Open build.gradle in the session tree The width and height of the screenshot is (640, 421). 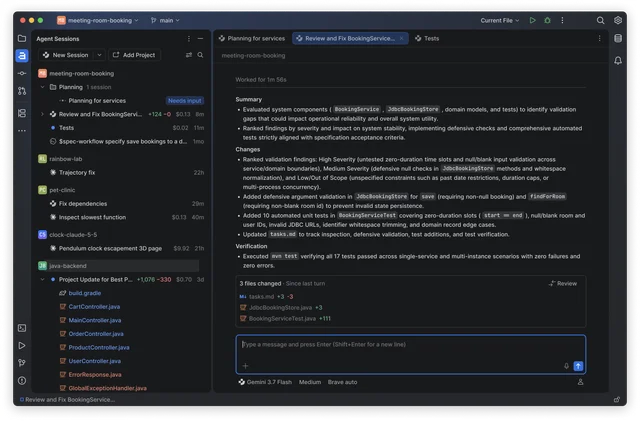point(84,293)
